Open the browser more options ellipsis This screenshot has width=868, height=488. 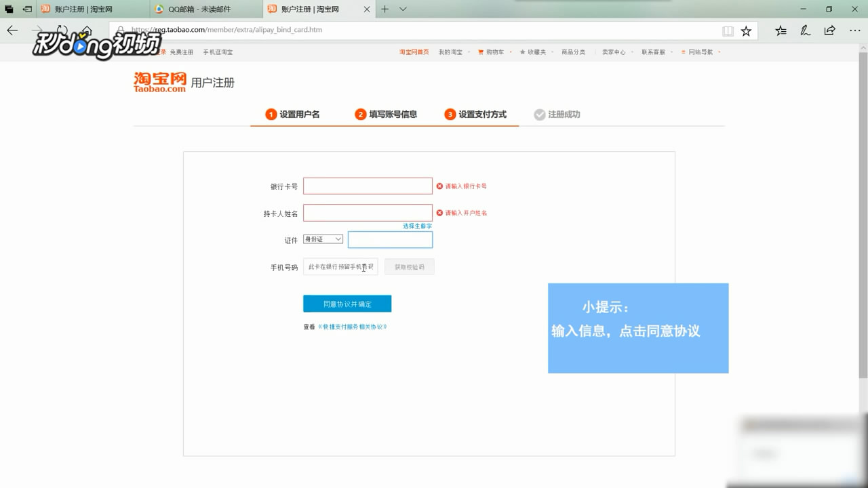(854, 30)
